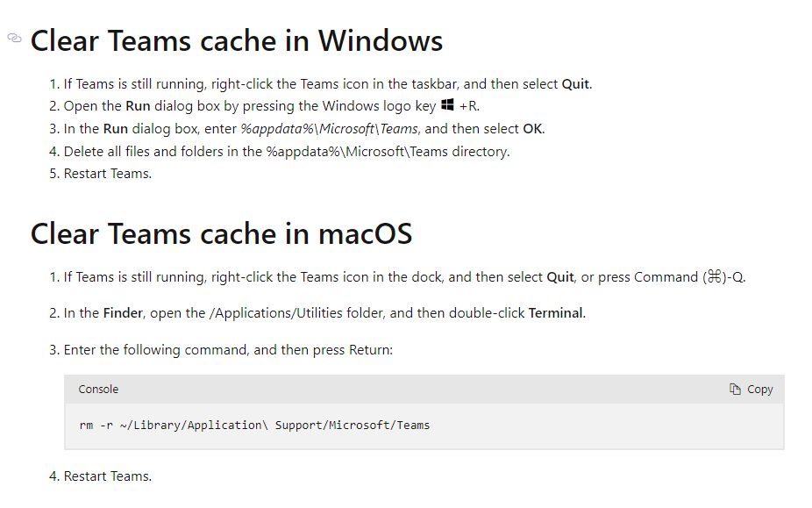Click the bold 'Terminal' word
Viewport: 812px width, 508px height.
coord(556,313)
